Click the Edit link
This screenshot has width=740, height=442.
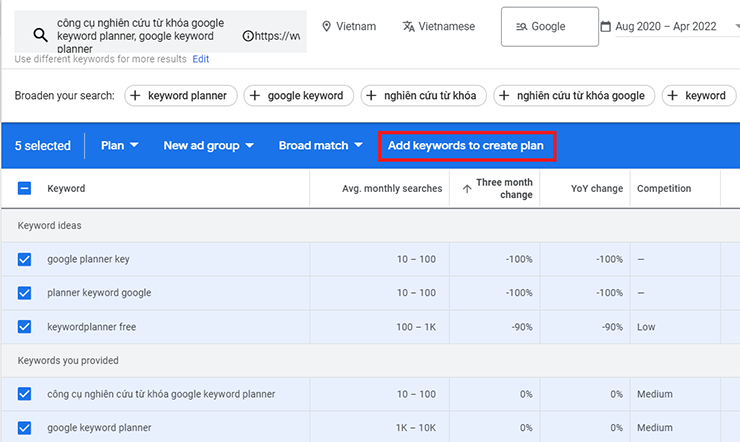click(201, 59)
